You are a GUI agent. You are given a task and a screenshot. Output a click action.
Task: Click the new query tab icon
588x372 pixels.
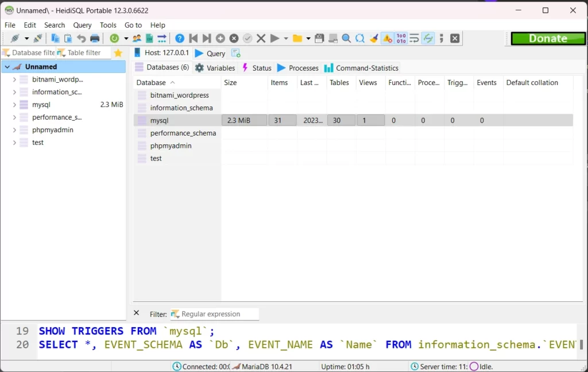pos(236,53)
